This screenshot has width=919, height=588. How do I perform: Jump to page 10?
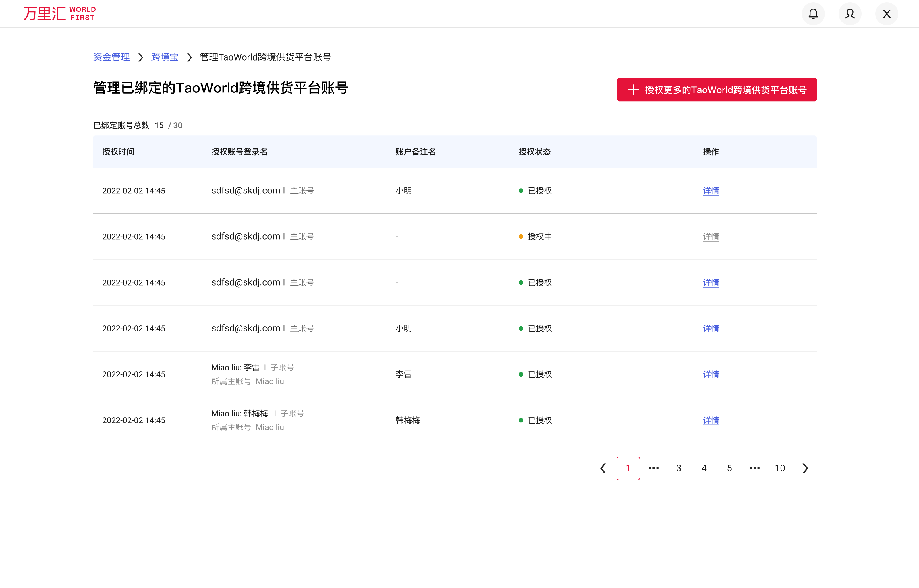[x=780, y=468]
